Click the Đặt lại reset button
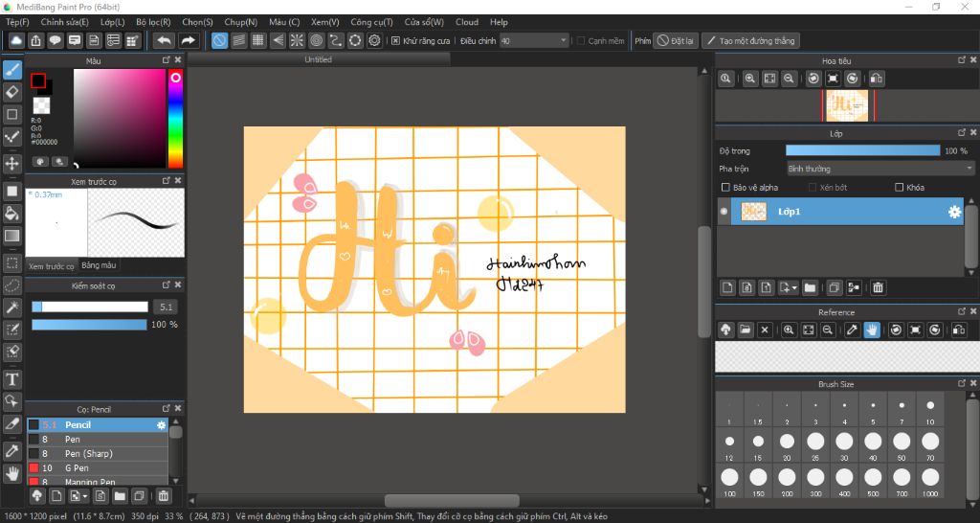The height and width of the screenshot is (523, 980). [x=675, y=40]
